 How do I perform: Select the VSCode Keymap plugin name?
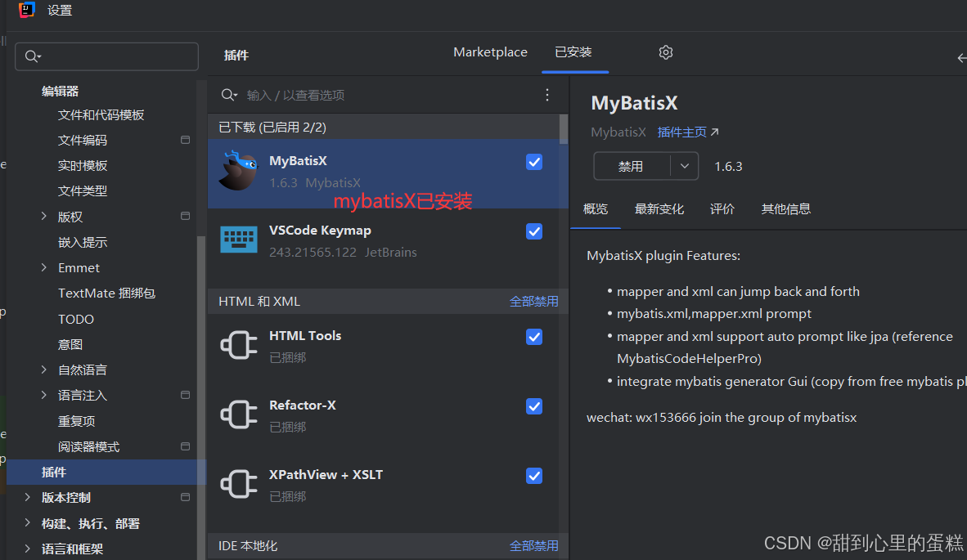click(320, 231)
